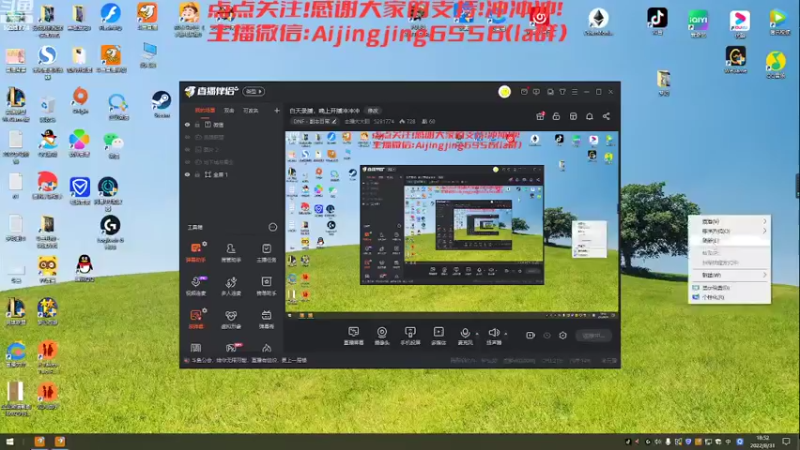This screenshot has height=450, width=800.
Task: Click the microphone icon in bottom controls
Action: [x=465, y=333]
